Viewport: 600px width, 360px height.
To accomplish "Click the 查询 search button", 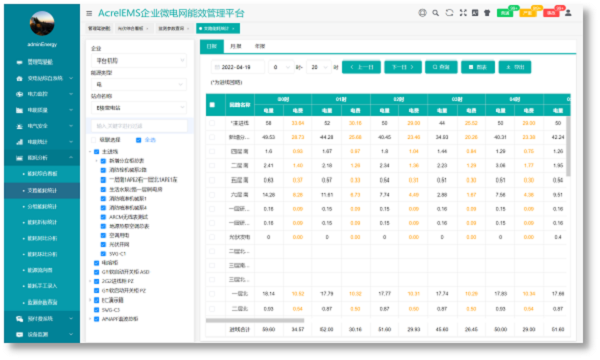I will tap(441, 67).
